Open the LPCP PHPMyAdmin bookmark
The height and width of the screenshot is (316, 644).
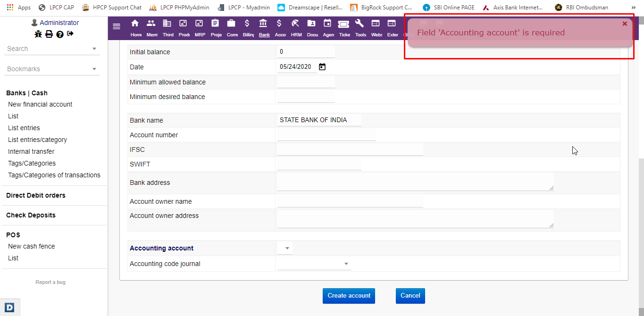tap(179, 8)
